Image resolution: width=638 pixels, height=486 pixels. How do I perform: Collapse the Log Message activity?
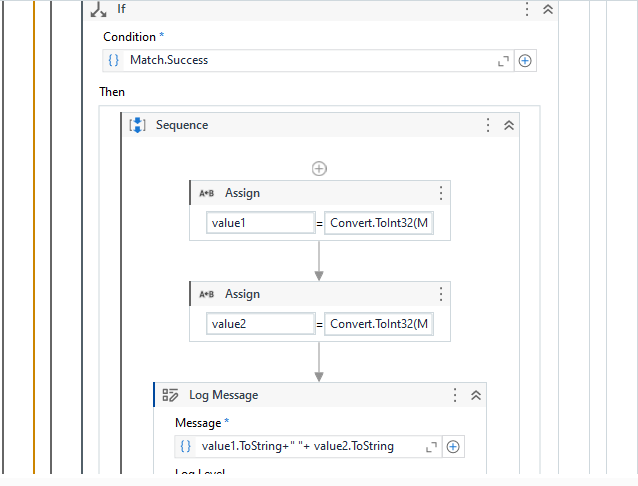tap(475, 396)
